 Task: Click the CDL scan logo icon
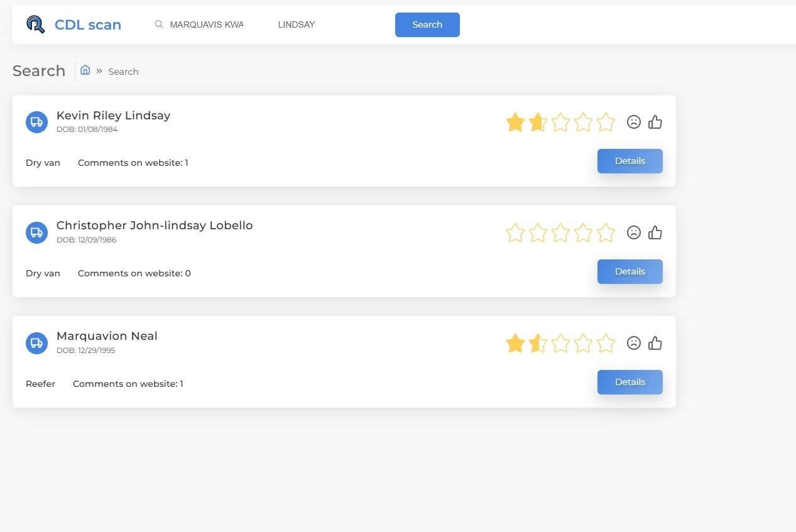coord(36,24)
